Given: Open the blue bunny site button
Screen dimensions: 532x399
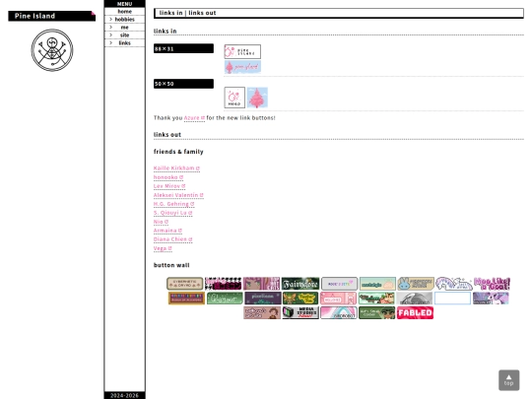Looking at the screenshot, I should tap(416, 284).
